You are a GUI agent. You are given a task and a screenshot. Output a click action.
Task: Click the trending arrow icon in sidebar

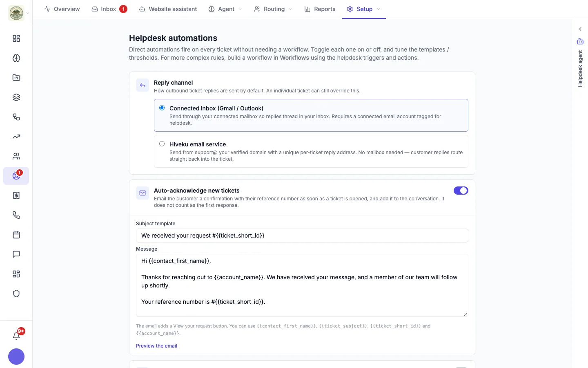(x=16, y=137)
